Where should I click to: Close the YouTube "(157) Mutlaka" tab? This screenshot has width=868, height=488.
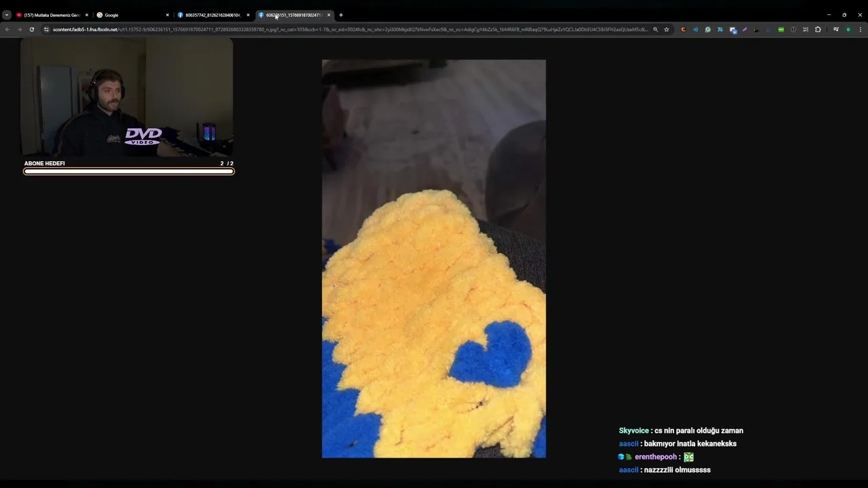coord(87,15)
